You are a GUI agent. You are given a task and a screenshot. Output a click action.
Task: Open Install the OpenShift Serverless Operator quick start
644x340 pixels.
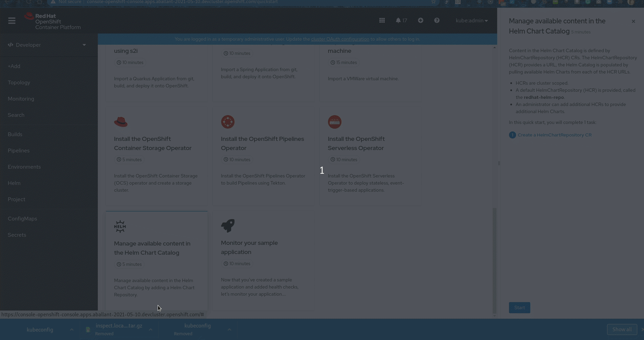371,157
